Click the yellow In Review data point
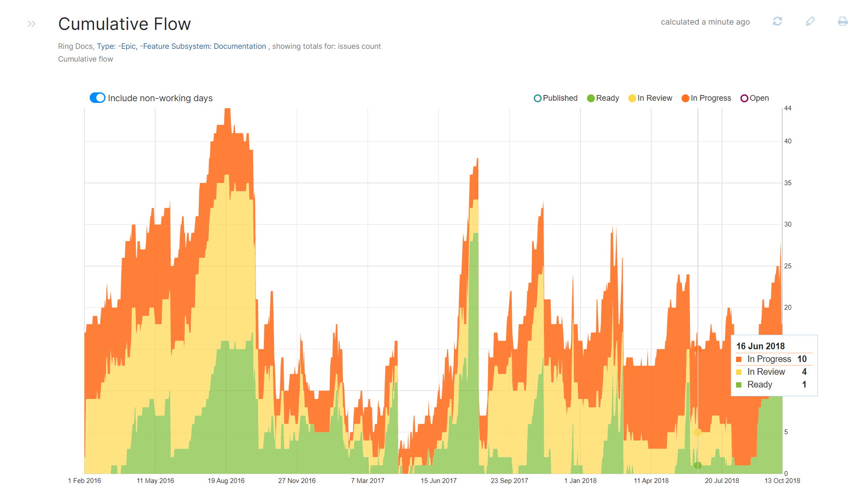The height and width of the screenshot is (501, 868). 698,432
